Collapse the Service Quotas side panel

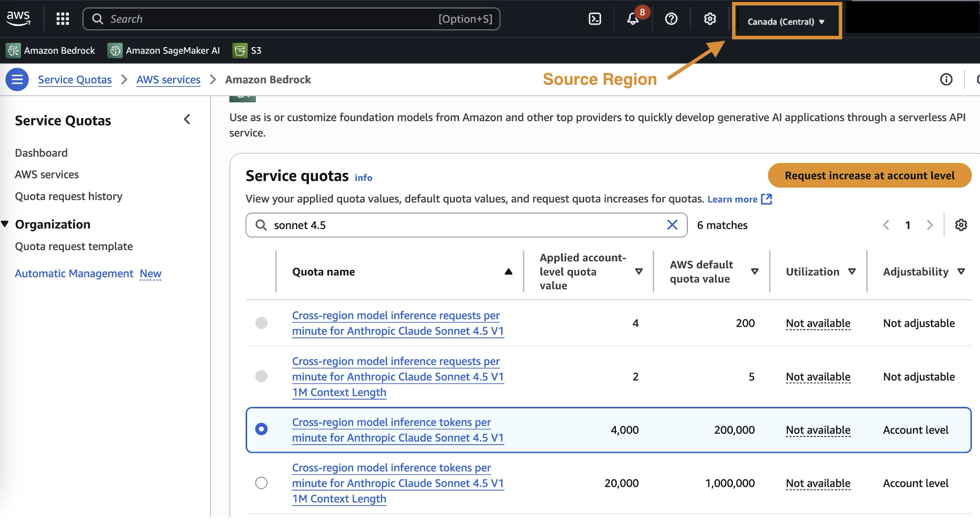coord(187,120)
